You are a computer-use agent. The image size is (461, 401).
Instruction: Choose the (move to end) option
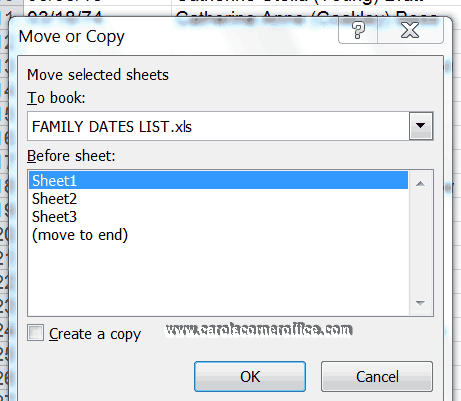point(218,235)
